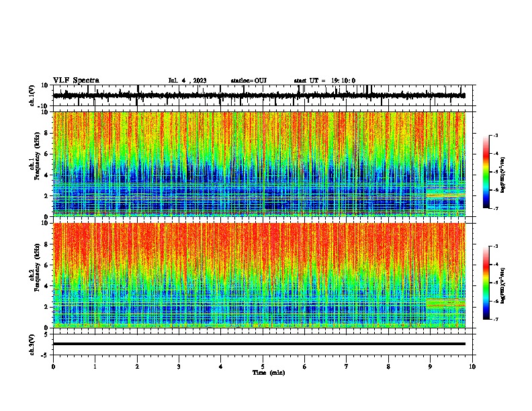This screenshot has height=411, width=532.
Task: Click the time axis tick label "0"
Action: (x=53, y=366)
